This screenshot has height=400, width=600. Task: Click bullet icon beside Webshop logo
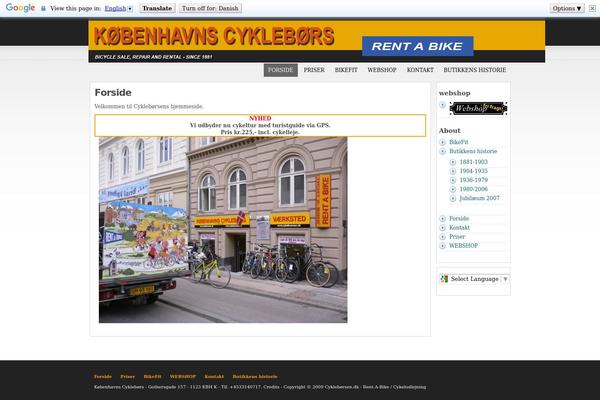tap(442, 105)
